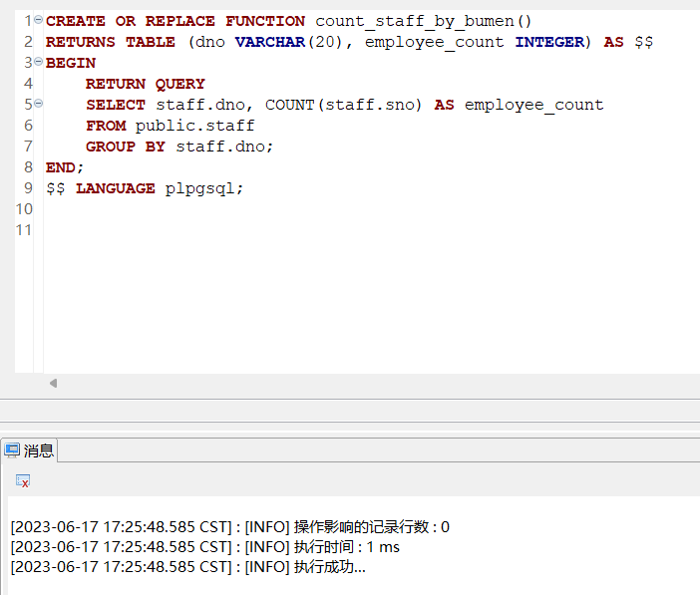Click the INTEGER keyword on line 2
The width and height of the screenshot is (700, 595).
tap(549, 42)
